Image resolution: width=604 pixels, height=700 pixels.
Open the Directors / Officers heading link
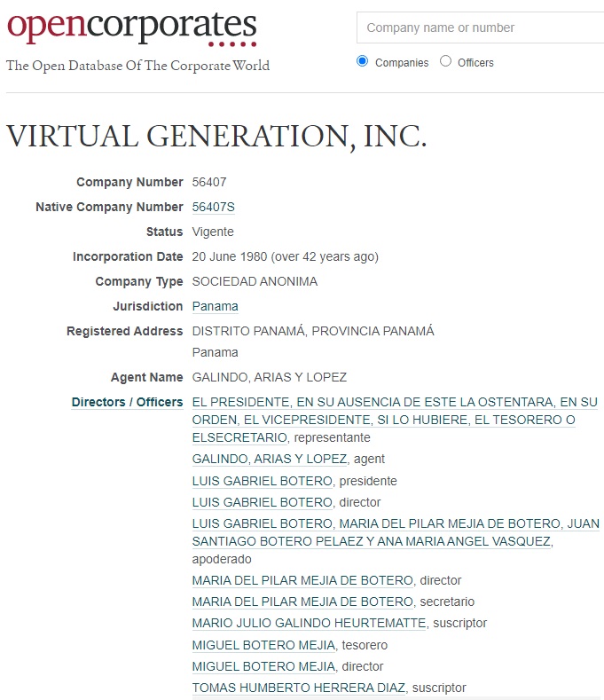tap(127, 402)
